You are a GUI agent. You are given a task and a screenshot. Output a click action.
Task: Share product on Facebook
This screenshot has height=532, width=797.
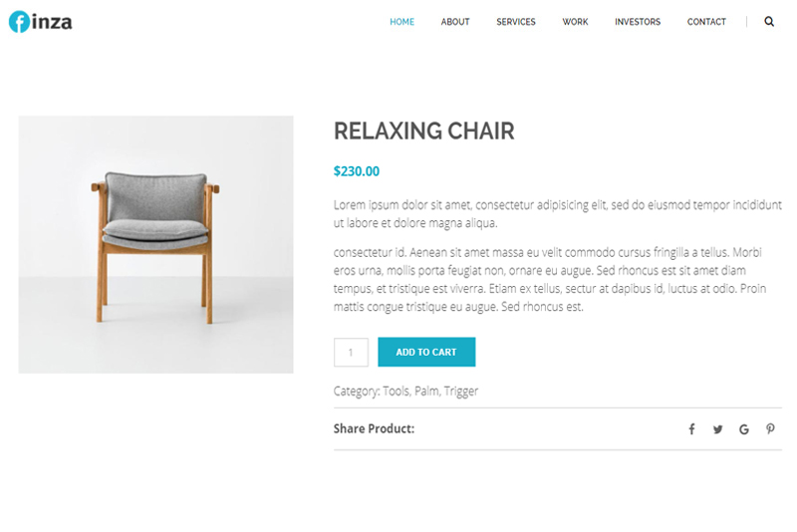click(691, 429)
